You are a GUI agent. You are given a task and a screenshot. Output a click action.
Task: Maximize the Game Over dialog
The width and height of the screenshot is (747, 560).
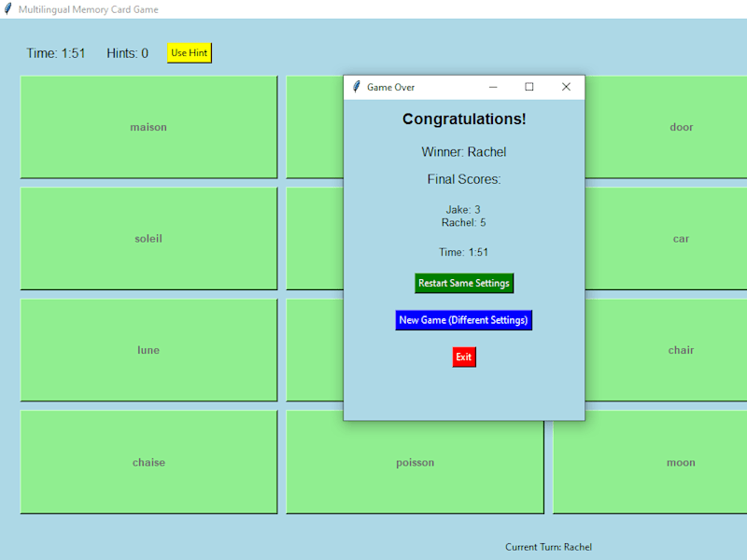(x=529, y=87)
